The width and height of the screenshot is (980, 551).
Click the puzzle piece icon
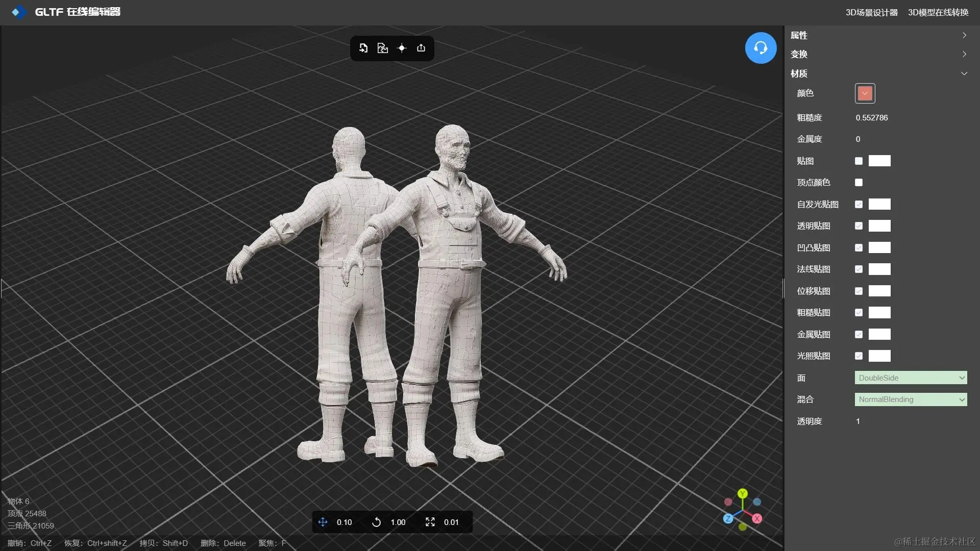[x=382, y=48]
